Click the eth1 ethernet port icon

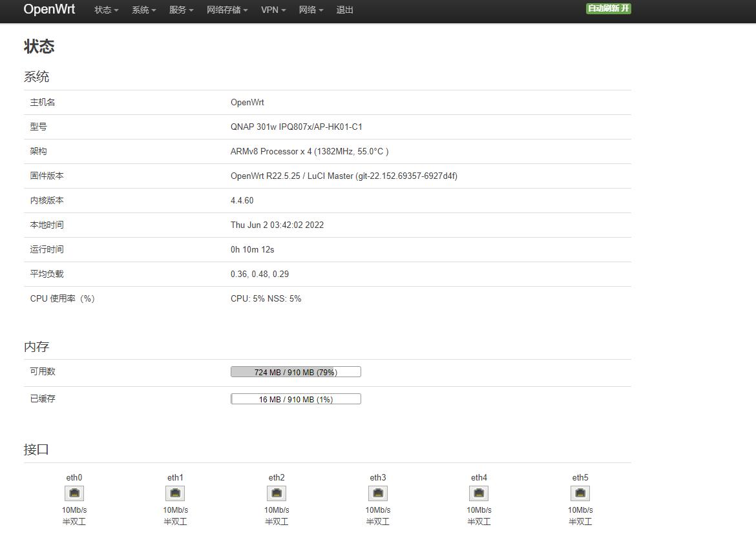tap(175, 493)
